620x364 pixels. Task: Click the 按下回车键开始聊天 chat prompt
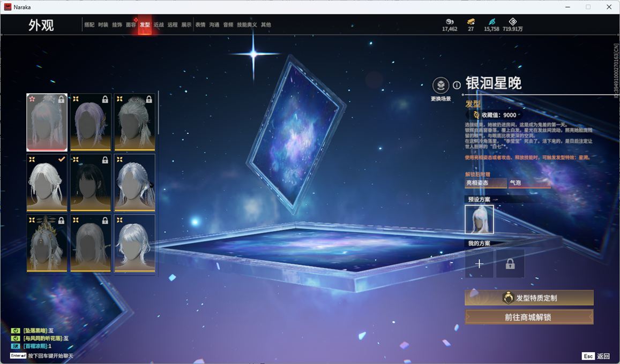pos(50,356)
